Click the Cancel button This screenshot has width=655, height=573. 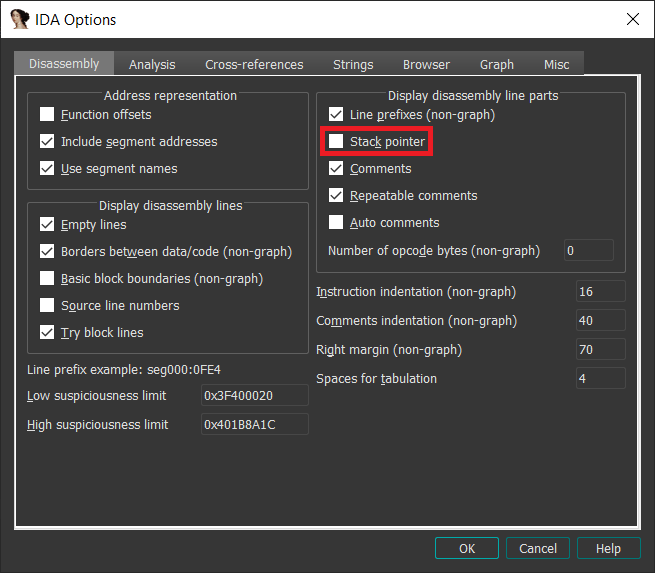coord(538,548)
